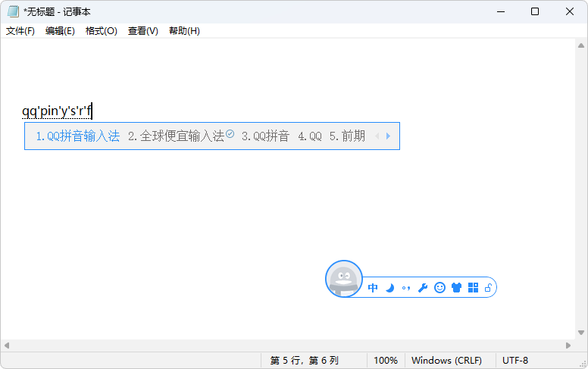The width and height of the screenshot is (588, 369).
Task: Click the horizontal scrollbar right arrow
Action: click(568, 346)
